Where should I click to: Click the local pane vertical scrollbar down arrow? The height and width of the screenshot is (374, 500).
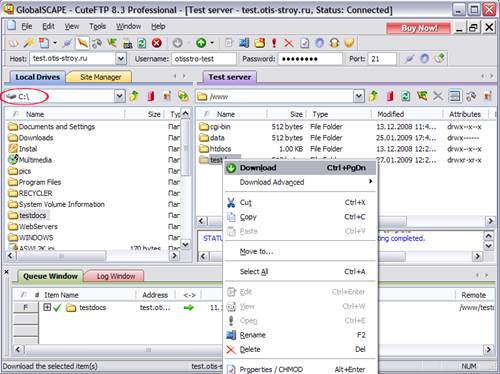pos(186,244)
